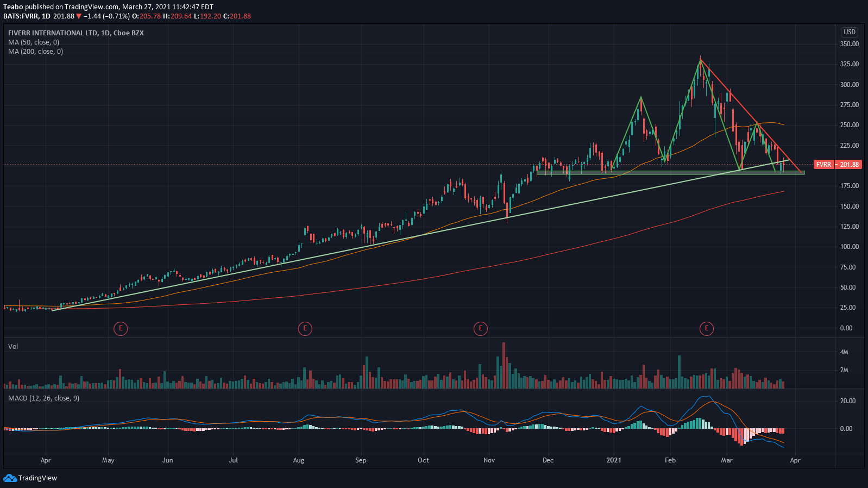Image resolution: width=868 pixels, height=488 pixels.
Task: Click the tallest volume bar in November
Action: coord(504,365)
